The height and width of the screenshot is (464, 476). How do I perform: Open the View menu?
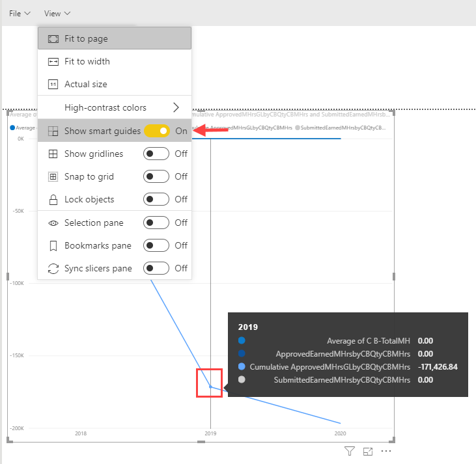(57, 14)
